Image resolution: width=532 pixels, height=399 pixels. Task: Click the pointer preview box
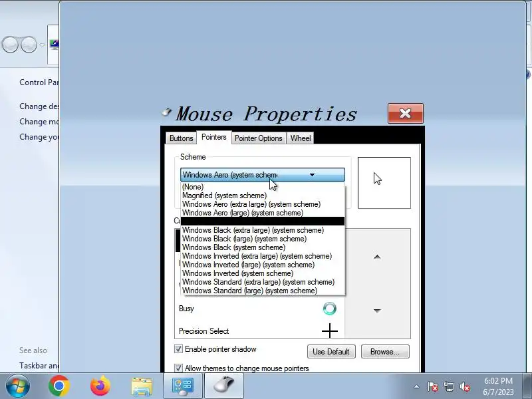point(384,182)
